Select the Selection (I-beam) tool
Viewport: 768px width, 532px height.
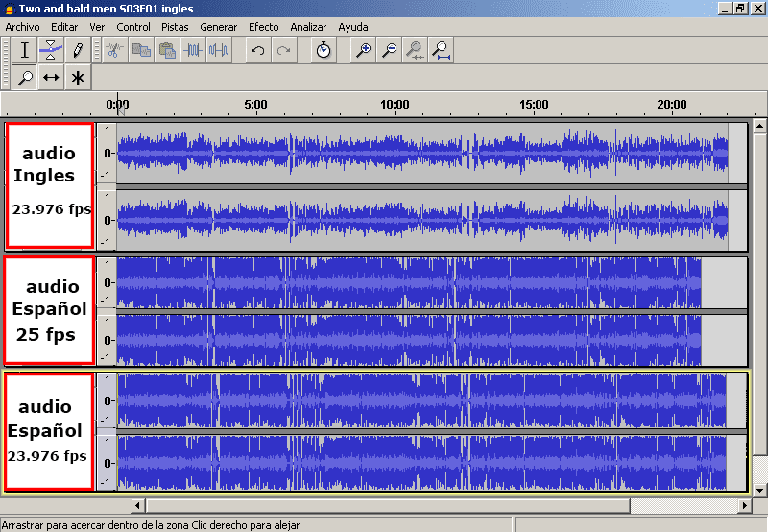click(x=25, y=51)
